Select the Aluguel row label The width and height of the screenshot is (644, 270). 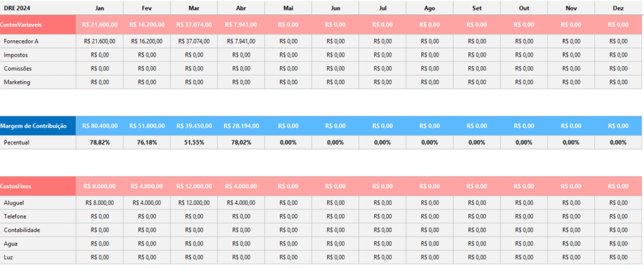pos(14,203)
